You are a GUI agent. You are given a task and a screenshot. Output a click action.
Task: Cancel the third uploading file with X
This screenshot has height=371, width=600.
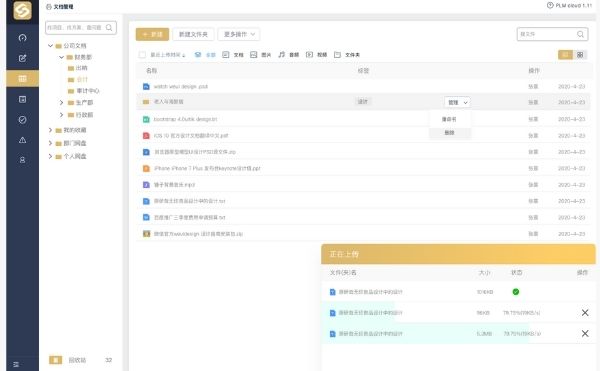pos(585,334)
